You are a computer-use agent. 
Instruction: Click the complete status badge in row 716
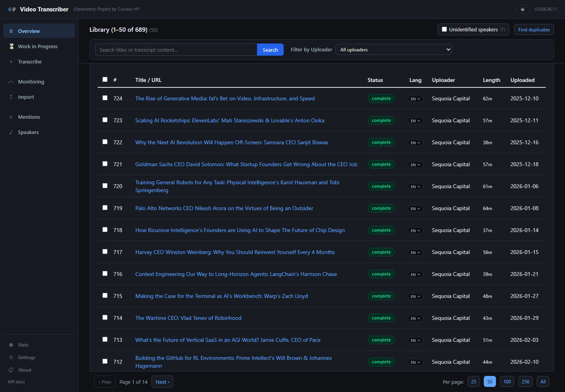[x=381, y=274]
